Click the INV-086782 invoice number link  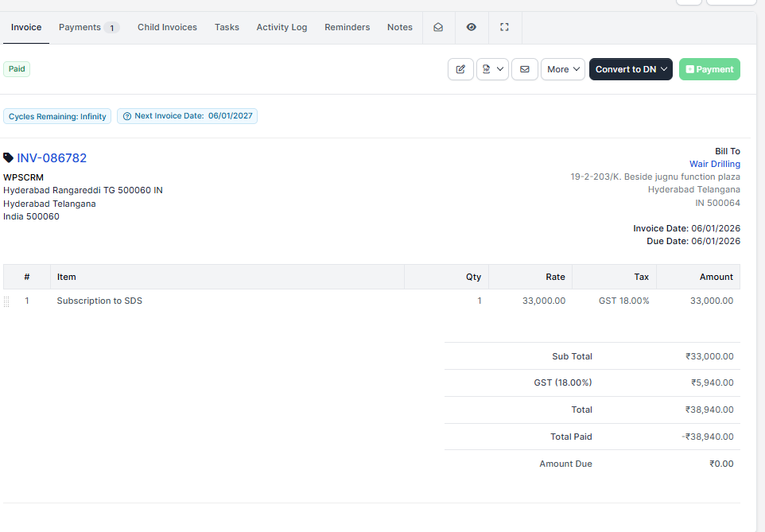tap(52, 158)
